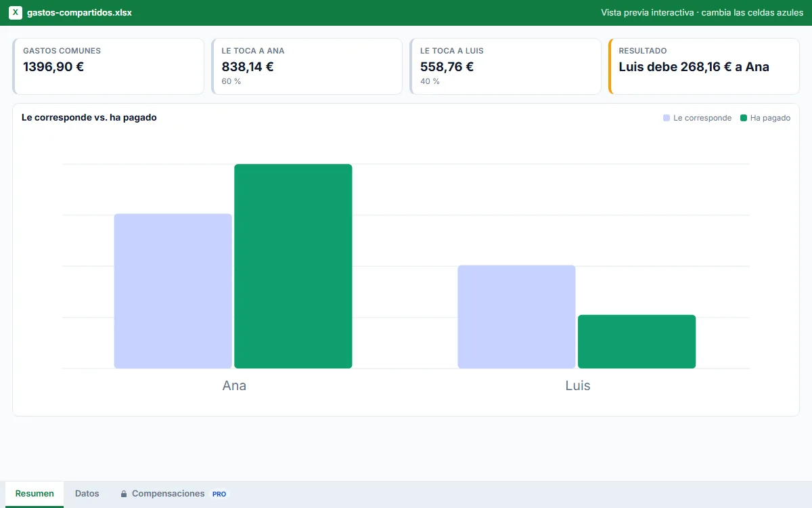Click the chart title "Le corresponde vs. ha pagado"
This screenshot has height=508, width=812.
(x=89, y=117)
